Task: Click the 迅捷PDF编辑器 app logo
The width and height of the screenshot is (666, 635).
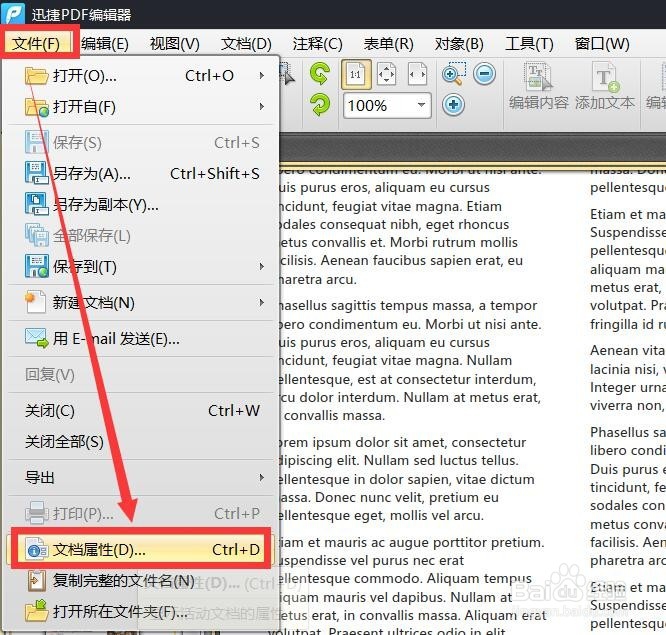Action: tap(14, 14)
